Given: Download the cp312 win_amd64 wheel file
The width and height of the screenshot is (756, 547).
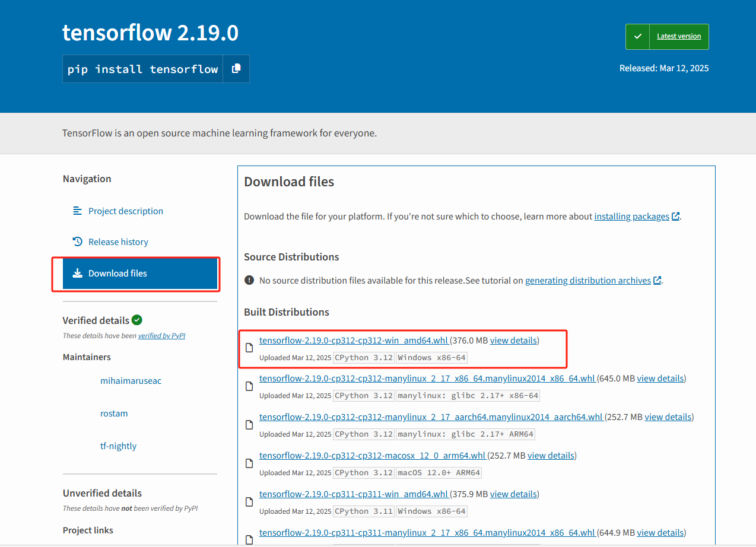Looking at the screenshot, I should (x=354, y=341).
